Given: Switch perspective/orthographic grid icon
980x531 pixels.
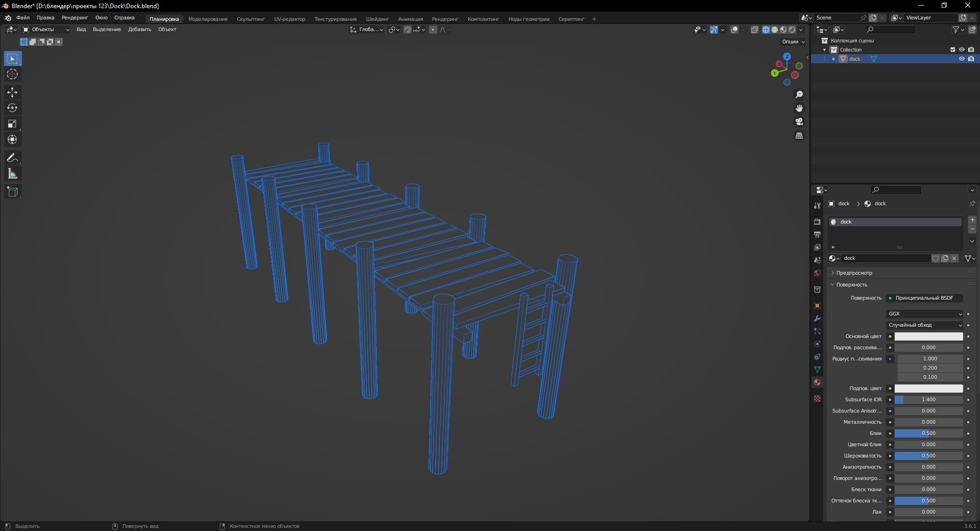Looking at the screenshot, I should point(799,135).
